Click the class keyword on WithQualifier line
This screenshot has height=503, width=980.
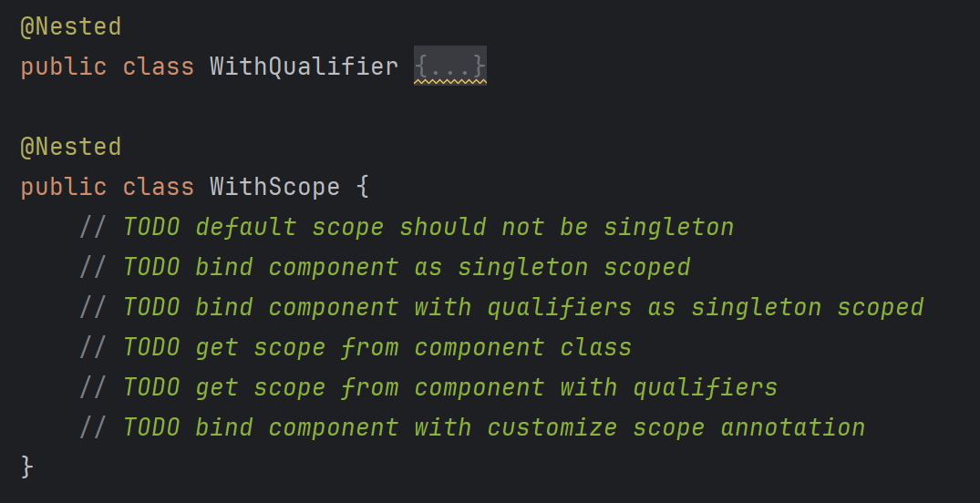pyautogui.click(x=158, y=67)
